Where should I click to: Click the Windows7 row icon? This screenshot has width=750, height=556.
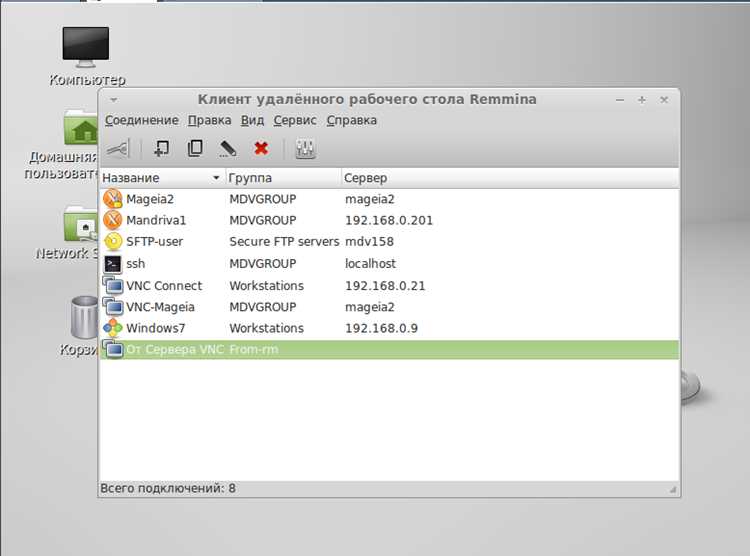pos(113,328)
